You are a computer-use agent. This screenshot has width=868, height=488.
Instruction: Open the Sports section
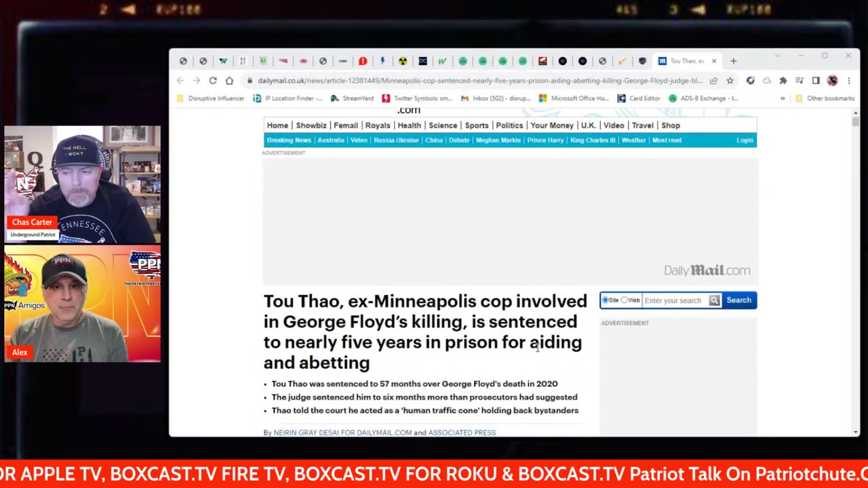pyautogui.click(x=477, y=125)
